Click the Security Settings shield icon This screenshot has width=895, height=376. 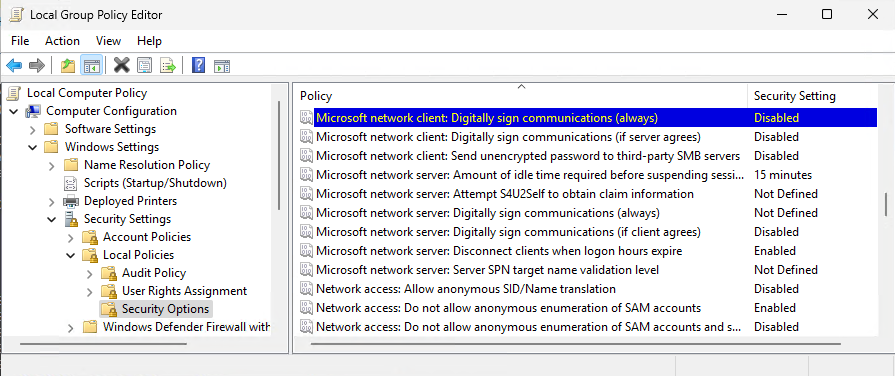[x=71, y=219]
